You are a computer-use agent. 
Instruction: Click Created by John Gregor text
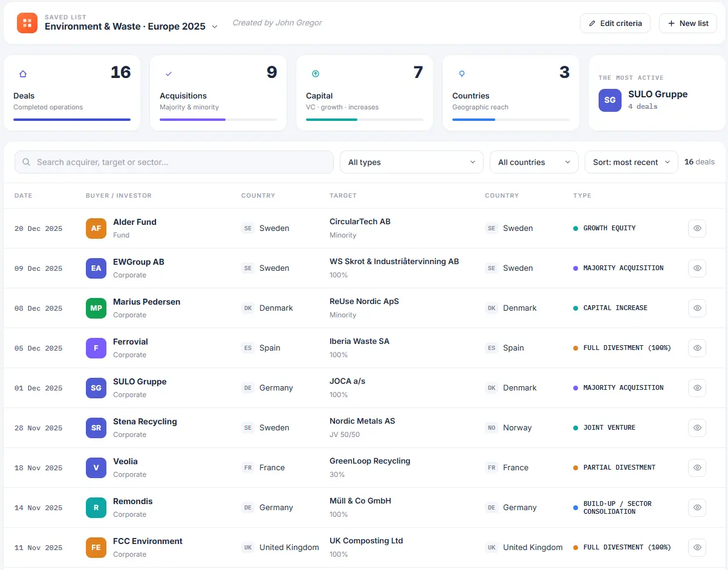[x=278, y=23]
